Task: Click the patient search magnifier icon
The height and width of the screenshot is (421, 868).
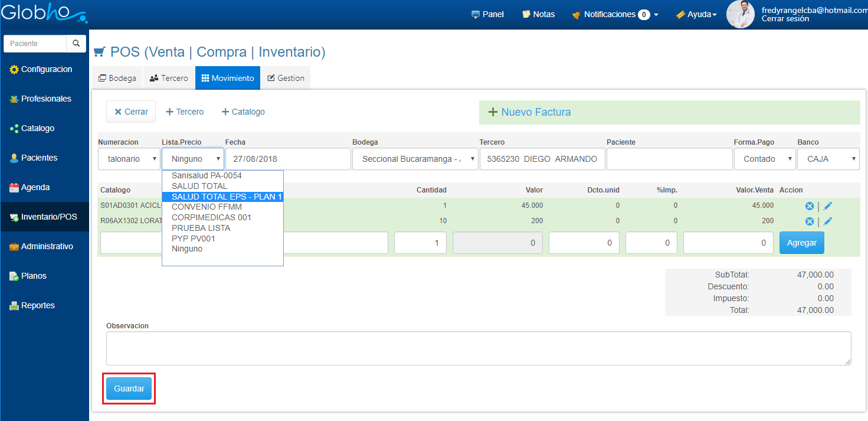Action: tap(76, 44)
